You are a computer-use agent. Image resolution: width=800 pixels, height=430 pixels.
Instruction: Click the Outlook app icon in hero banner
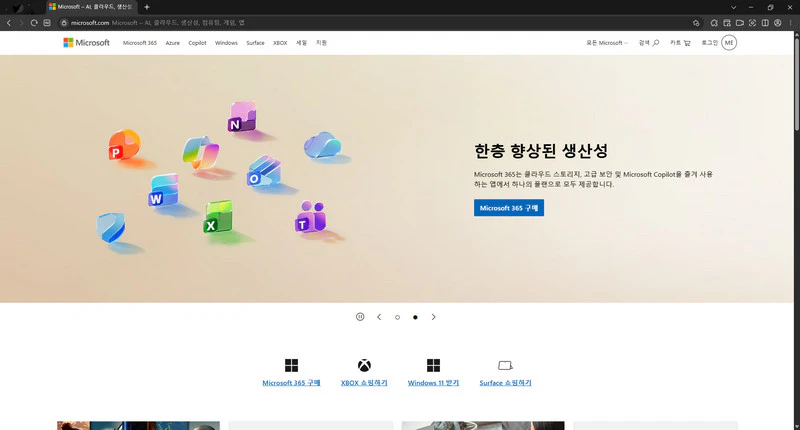tap(264, 171)
